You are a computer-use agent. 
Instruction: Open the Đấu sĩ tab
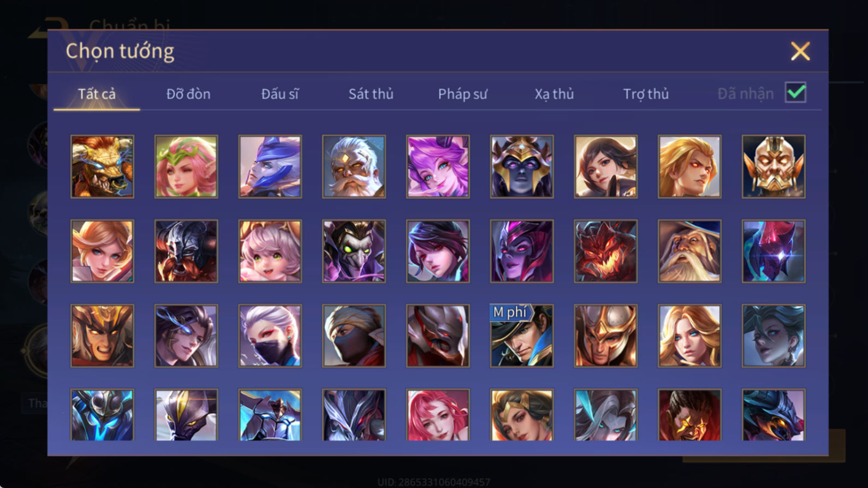pyautogui.click(x=280, y=94)
